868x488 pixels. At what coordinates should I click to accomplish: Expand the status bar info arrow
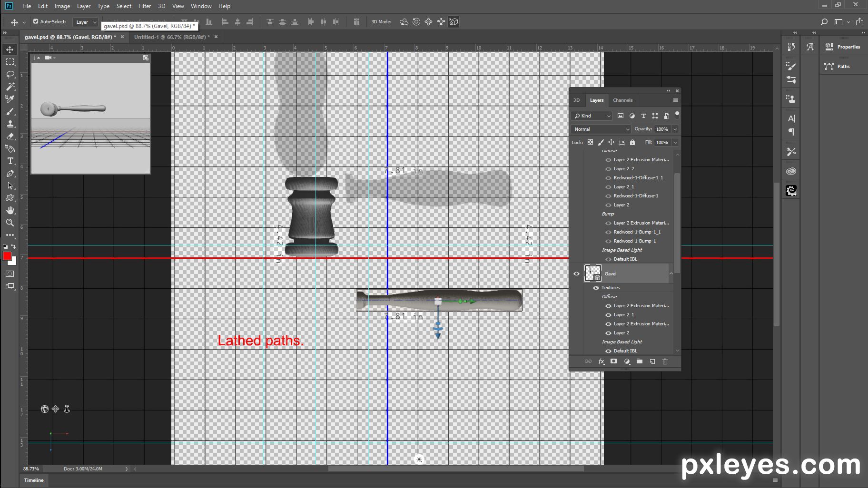[126, 469]
